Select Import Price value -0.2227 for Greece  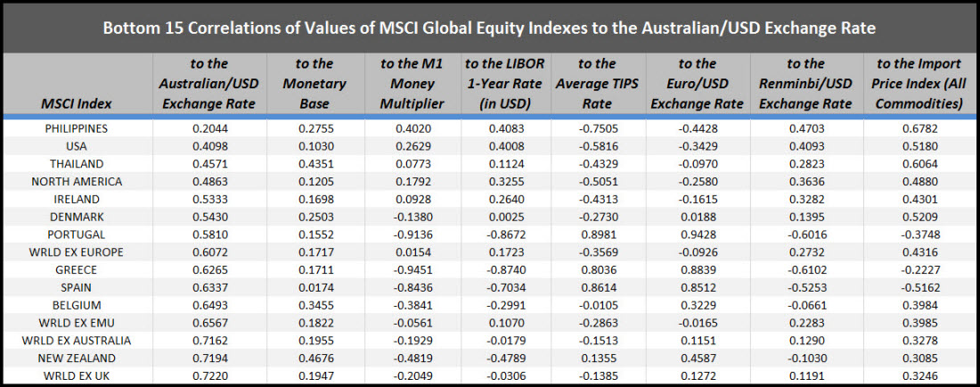[x=919, y=270]
